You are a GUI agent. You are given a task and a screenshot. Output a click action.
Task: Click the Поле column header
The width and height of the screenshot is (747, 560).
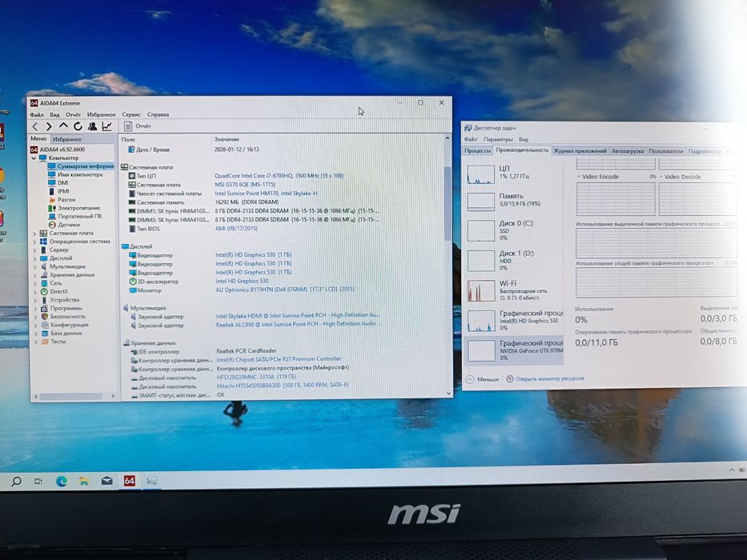tap(128, 139)
